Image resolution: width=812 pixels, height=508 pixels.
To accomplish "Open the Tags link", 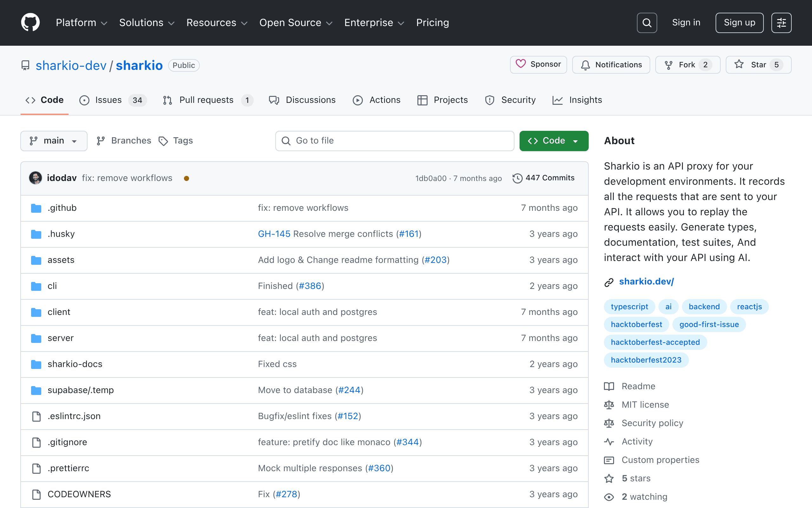I will 176,141.
